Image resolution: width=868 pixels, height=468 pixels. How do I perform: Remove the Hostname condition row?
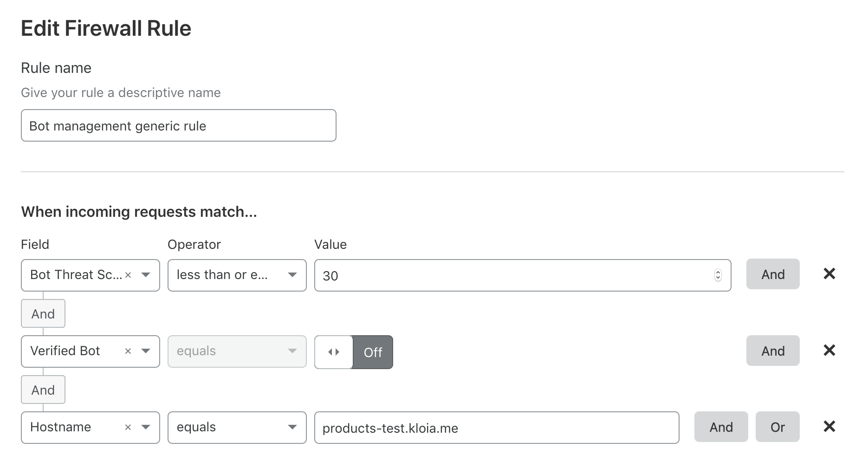[x=829, y=426]
